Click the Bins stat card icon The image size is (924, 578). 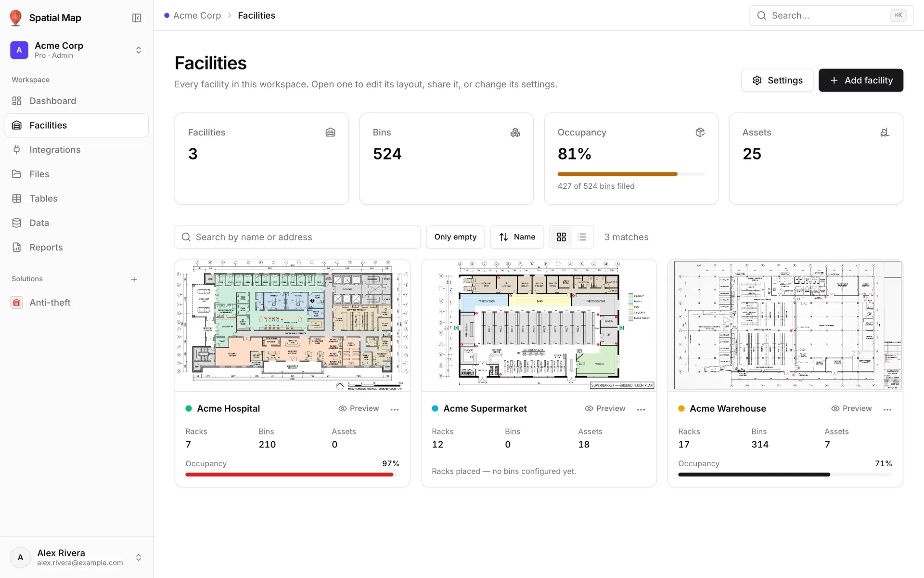(x=515, y=132)
